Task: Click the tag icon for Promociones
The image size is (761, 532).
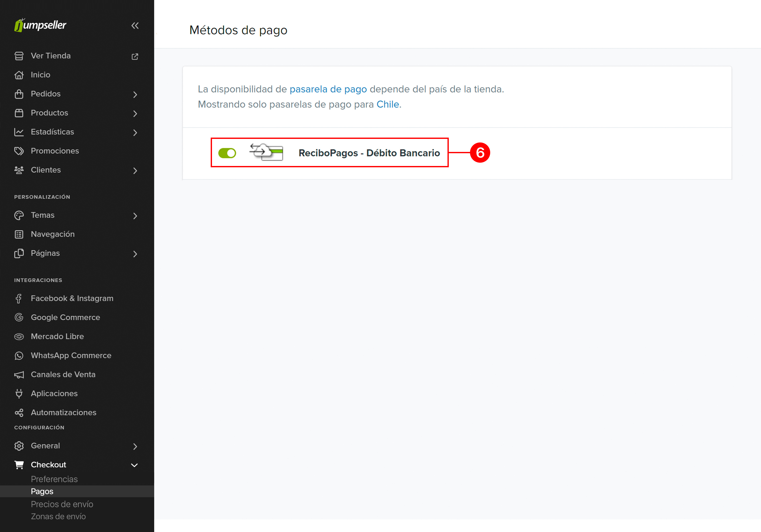Action: tap(19, 151)
